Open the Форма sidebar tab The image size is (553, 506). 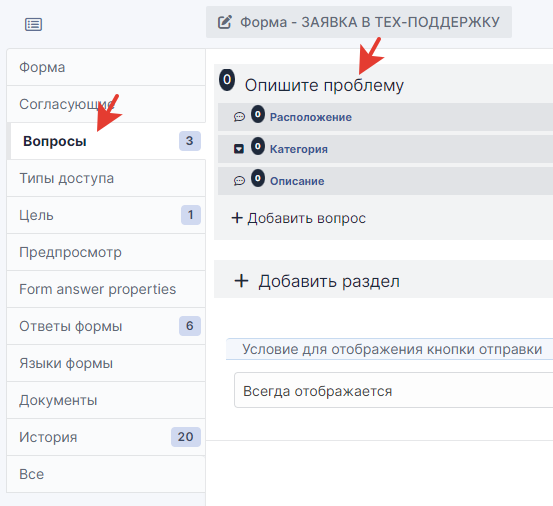(x=106, y=67)
